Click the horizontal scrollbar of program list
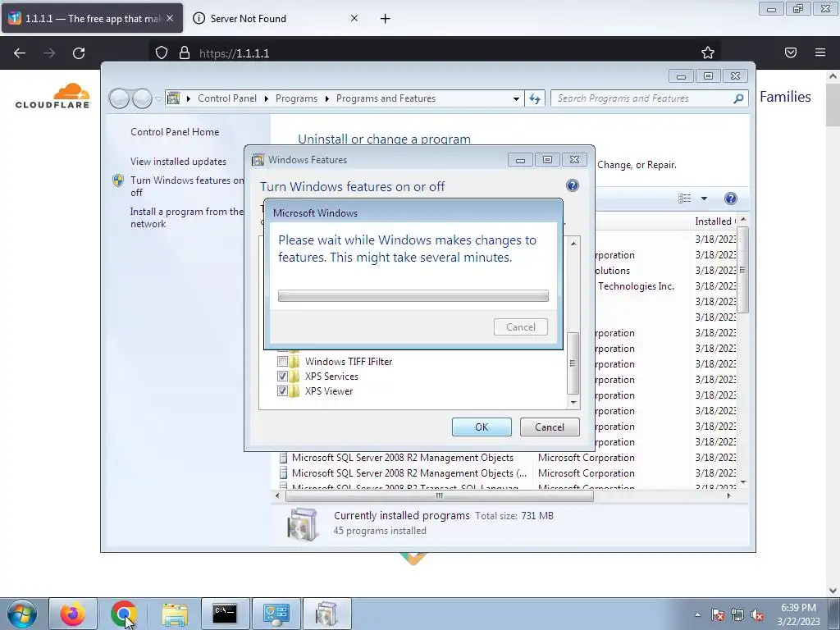840x630 pixels. (x=440, y=496)
